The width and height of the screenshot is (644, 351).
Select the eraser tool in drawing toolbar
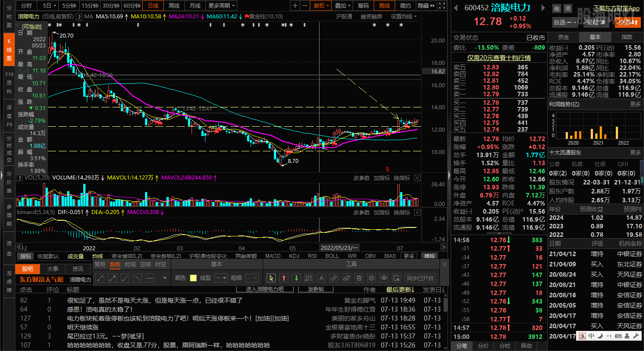[x=346, y=278]
